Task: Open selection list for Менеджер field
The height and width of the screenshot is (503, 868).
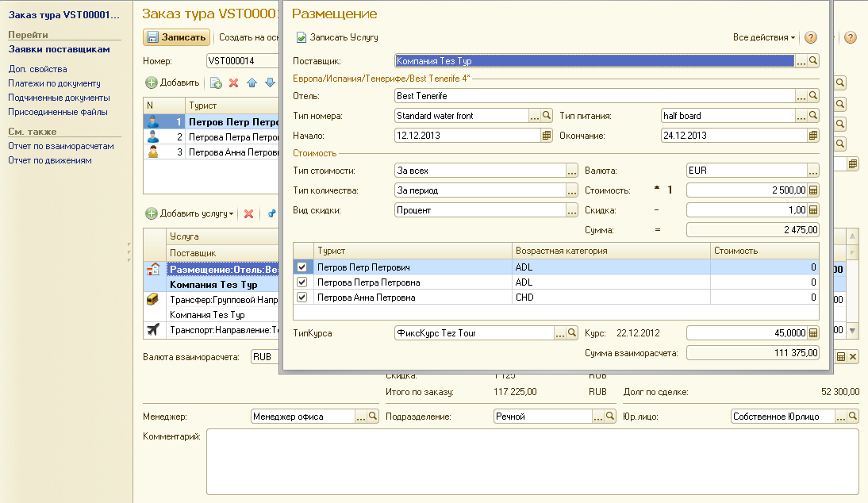Action: click(361, 416)
